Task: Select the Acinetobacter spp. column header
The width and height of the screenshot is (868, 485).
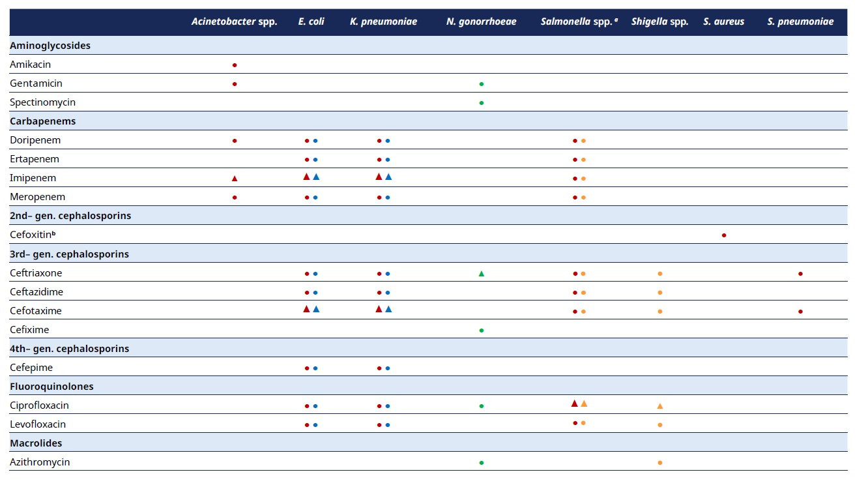Action: pos(234,22)
